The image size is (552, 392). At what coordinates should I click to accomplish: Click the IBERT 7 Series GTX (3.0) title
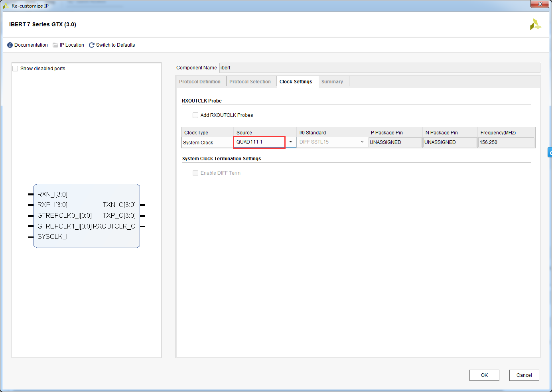(x=43, y=24)
